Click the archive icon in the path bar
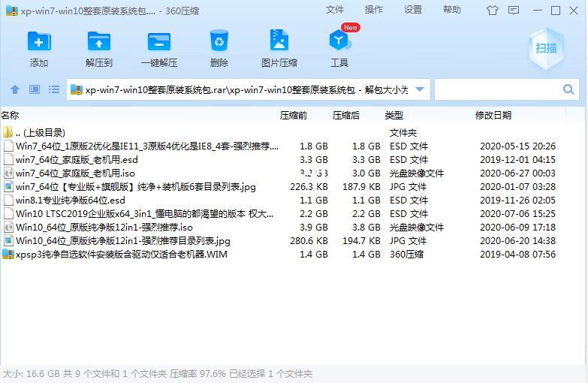 pyautogui.click(x=77, y=89)
